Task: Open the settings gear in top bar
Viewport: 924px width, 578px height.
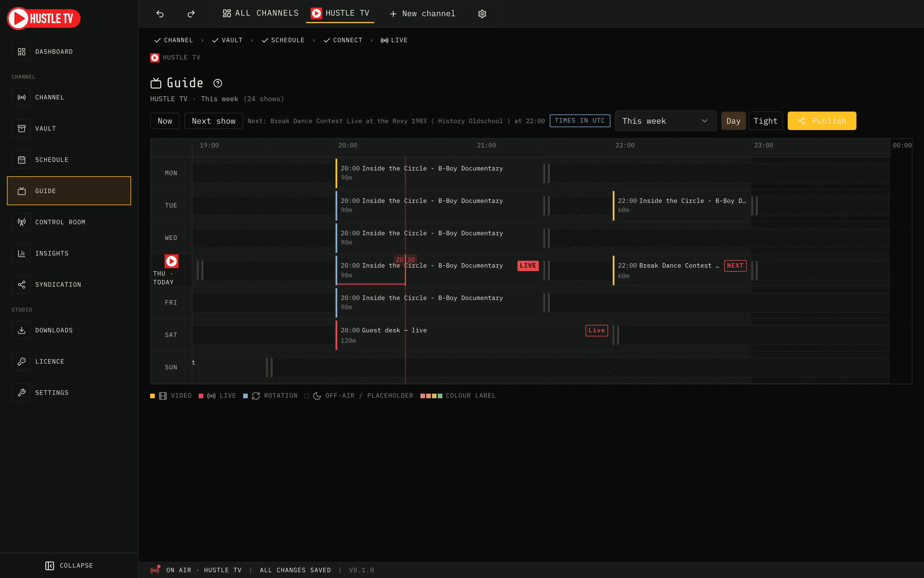Action: [482, 14]
